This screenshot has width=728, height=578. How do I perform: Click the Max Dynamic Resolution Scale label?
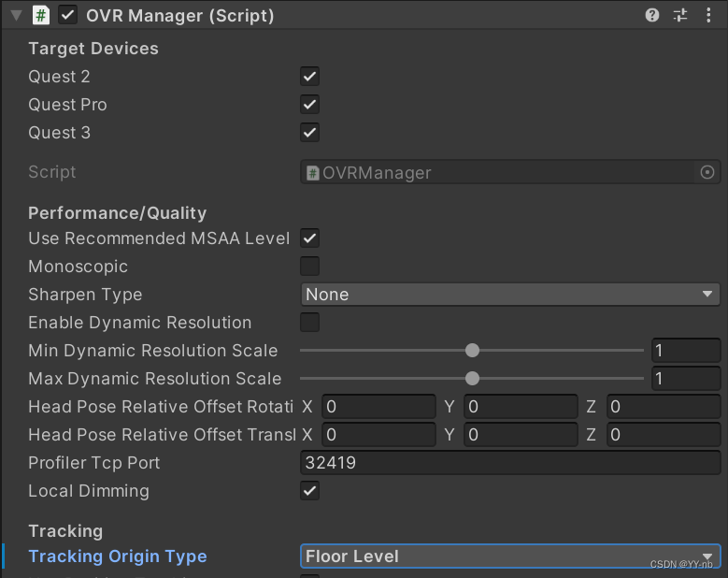154,378
